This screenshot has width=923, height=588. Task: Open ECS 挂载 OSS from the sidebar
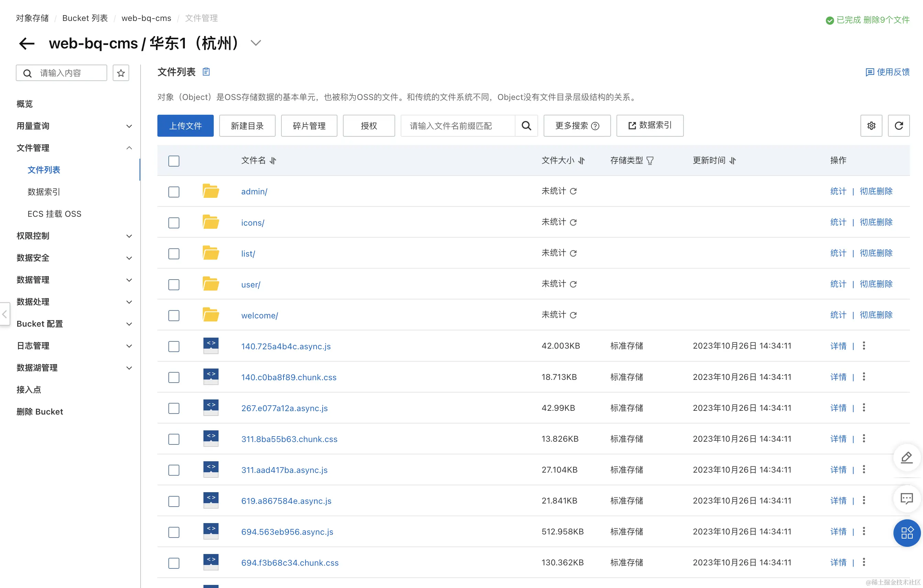[x=54, y=214]
